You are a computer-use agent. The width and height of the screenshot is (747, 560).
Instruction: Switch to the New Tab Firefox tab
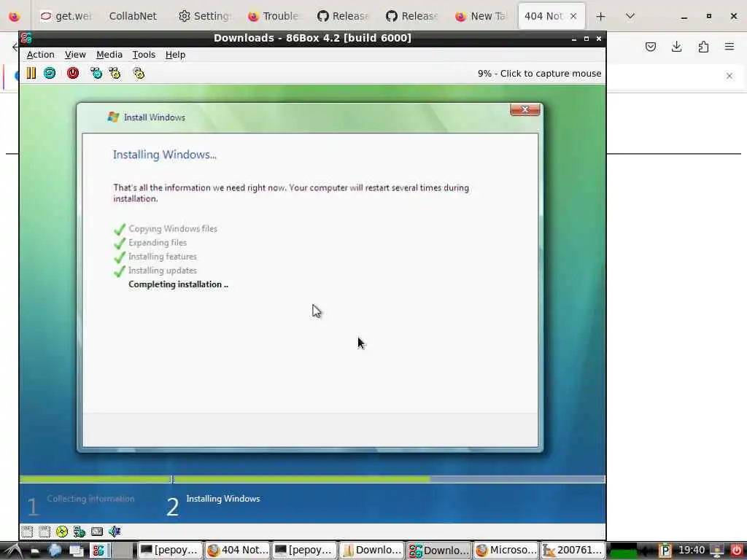[481, 16]
